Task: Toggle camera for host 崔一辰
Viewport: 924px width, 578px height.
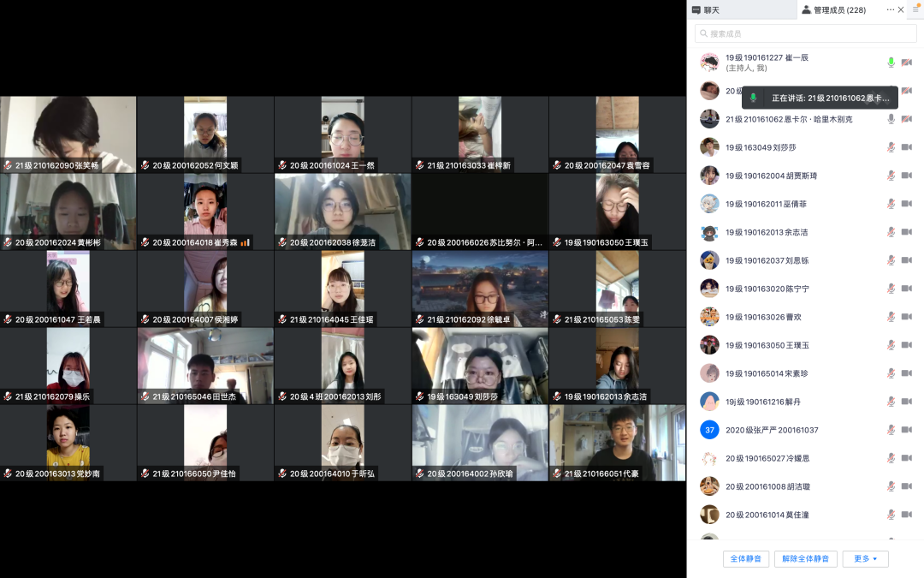Action: pyautogui.click(x=907, y=63)
